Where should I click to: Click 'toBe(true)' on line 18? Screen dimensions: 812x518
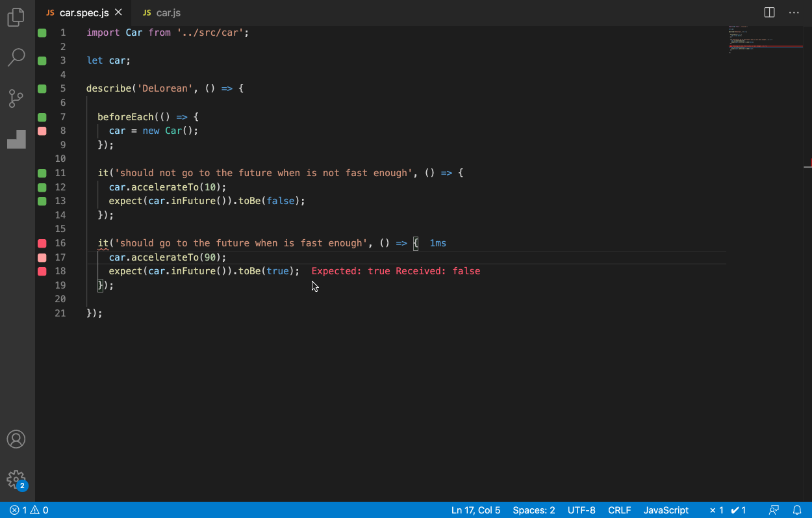(266, 271)
